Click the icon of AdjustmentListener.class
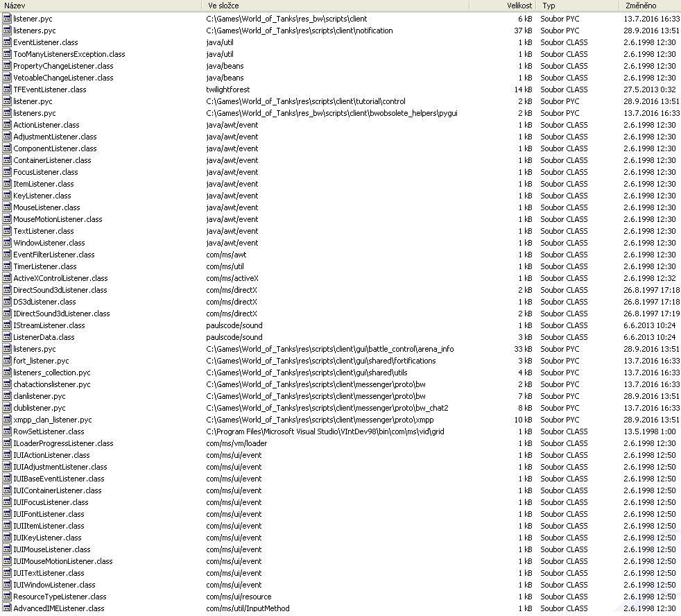 [x=6, y=137]
